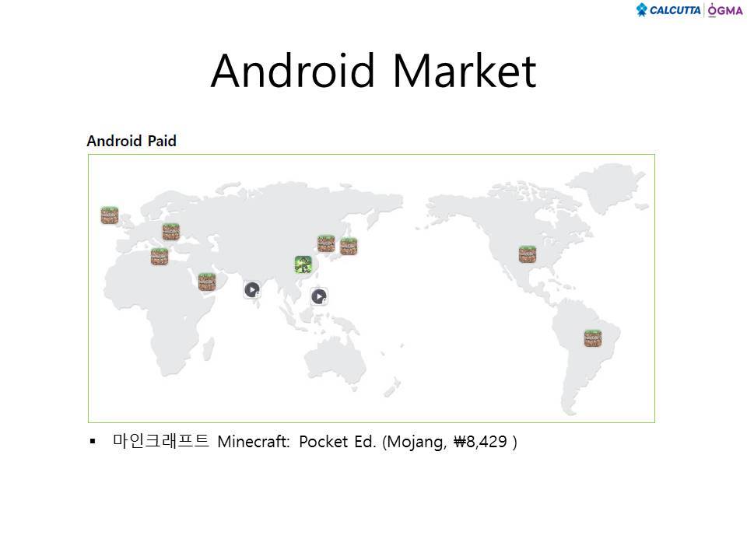Click the Korean text "마인크래프트" in the bullet
Image resolution: width=747 pixels, height=560 pixels.
tap(161, 441)
